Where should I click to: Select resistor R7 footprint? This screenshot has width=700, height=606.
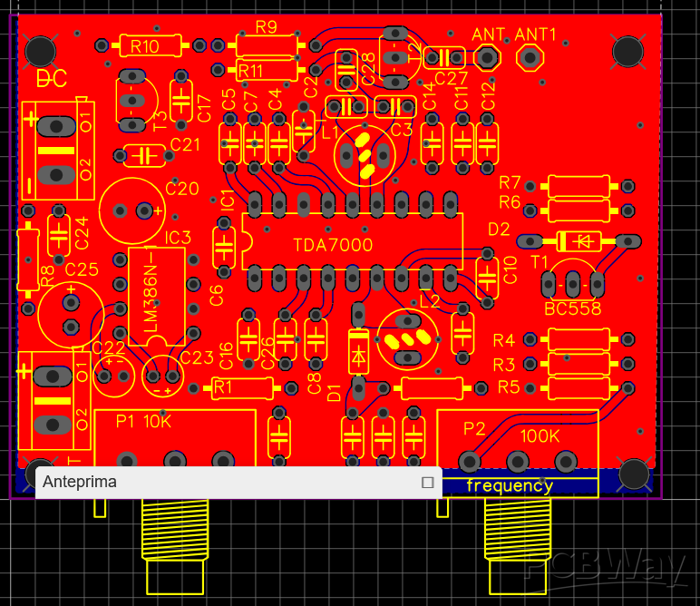[578, 185]
